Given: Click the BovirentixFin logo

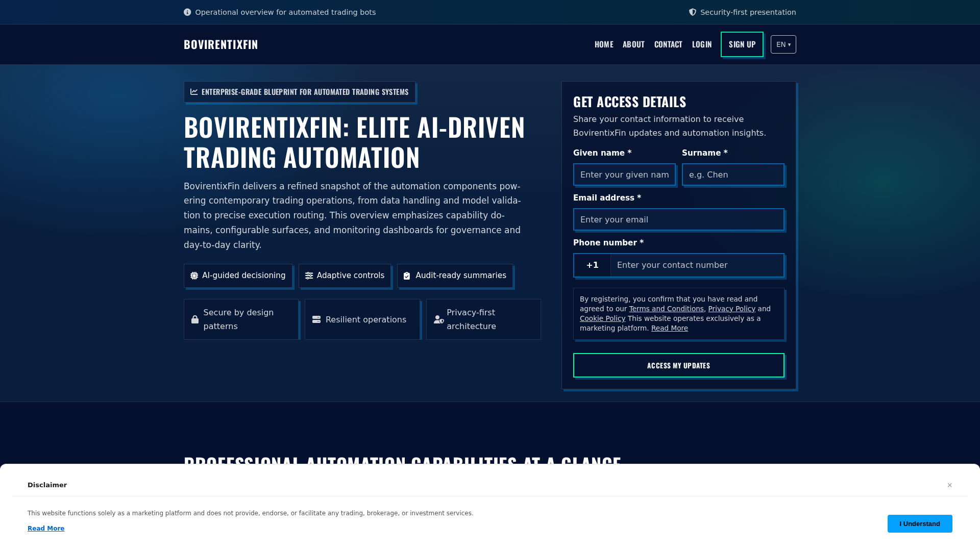Looking at the screenshot, I should tap(221, 44).
